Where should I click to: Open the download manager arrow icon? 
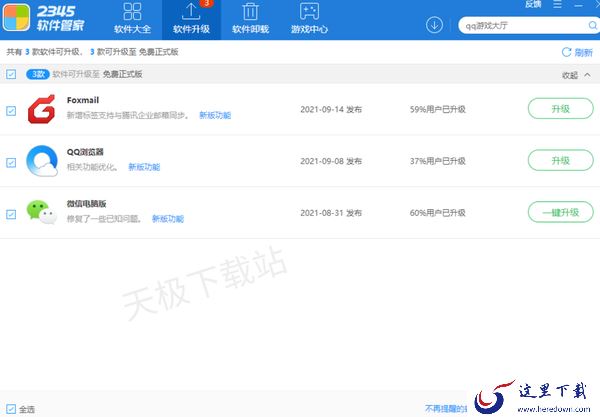click(x=434, y=25)
